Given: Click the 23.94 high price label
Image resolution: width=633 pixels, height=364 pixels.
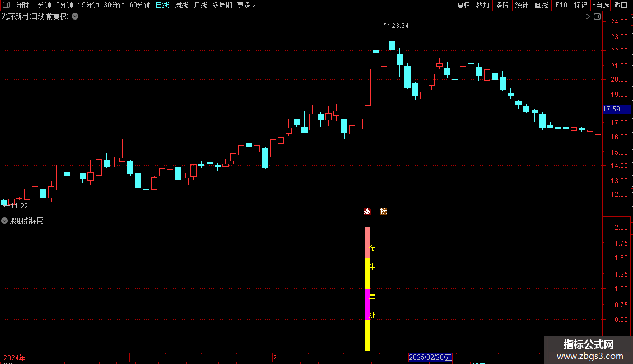Looking at the screenshot, I should point(400,26).
